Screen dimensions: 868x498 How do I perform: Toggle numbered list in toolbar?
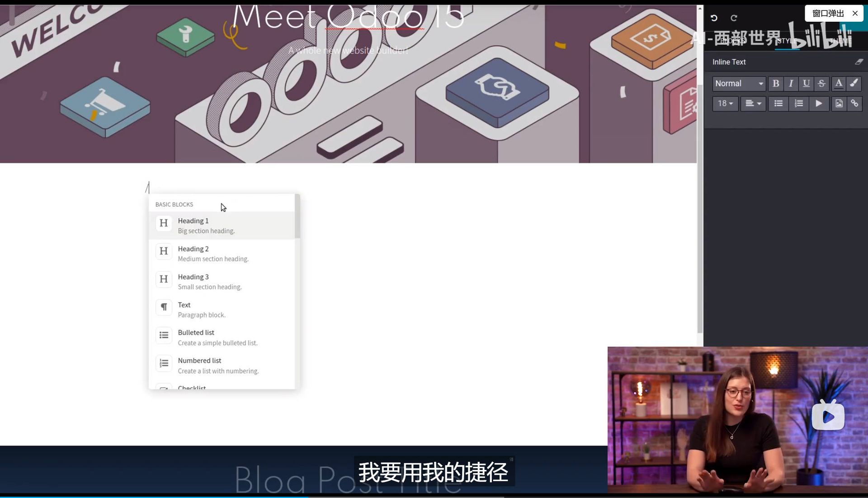[799, 104]
